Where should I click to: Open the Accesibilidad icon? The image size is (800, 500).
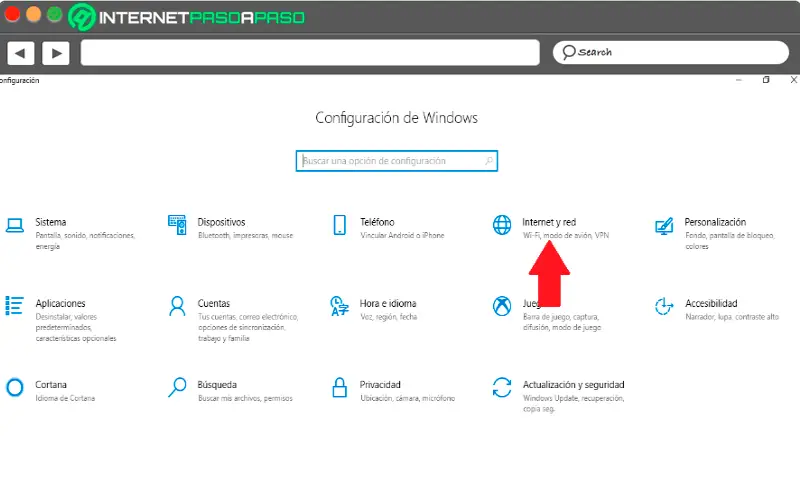(x=664, y=306)
